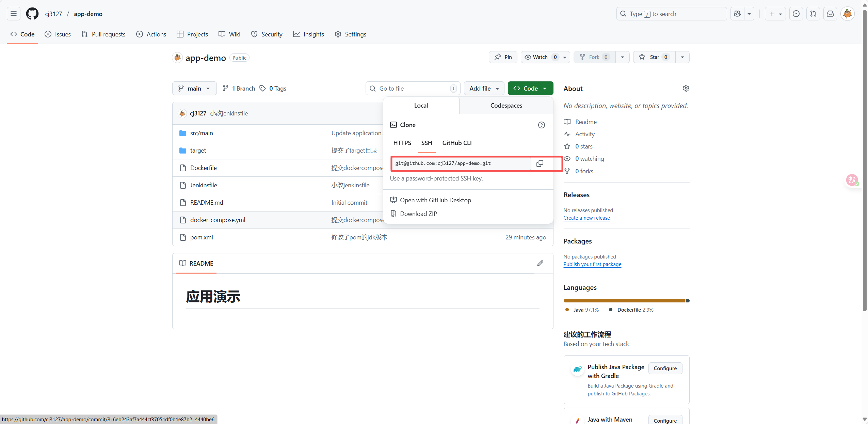Open the 0 stars link in About
868x424 pixels.
coord(578,146)
